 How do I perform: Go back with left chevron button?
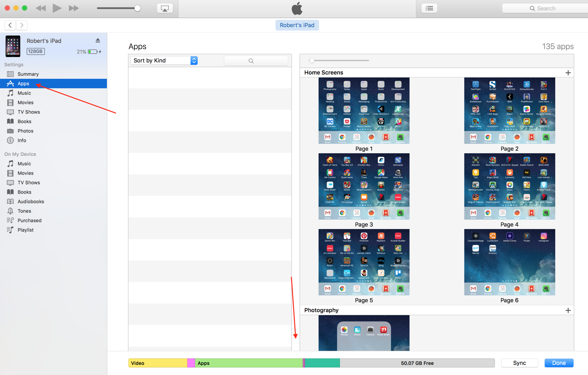tap(10, 25)
